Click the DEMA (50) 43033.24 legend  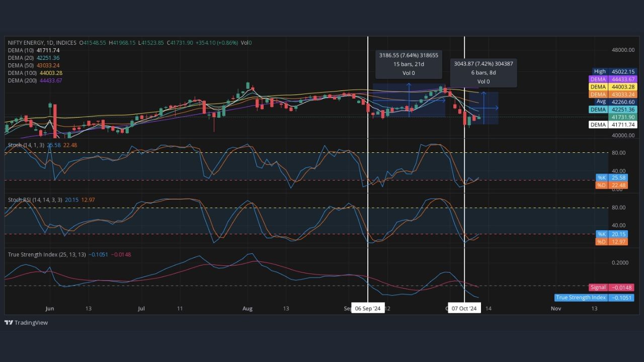[34, 65]
